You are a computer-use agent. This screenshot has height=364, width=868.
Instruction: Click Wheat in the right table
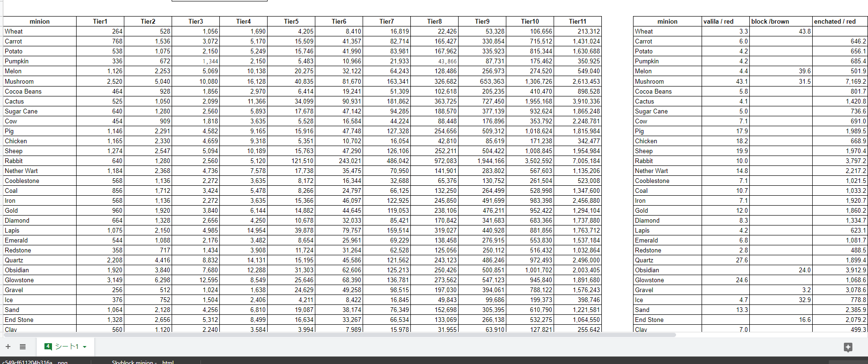click(x=668, y=31)
